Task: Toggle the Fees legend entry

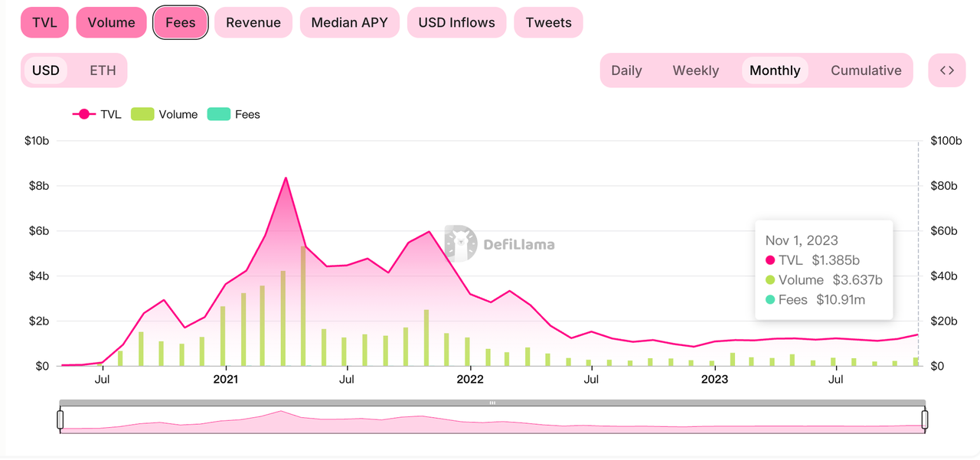Action: click(219, 114)
